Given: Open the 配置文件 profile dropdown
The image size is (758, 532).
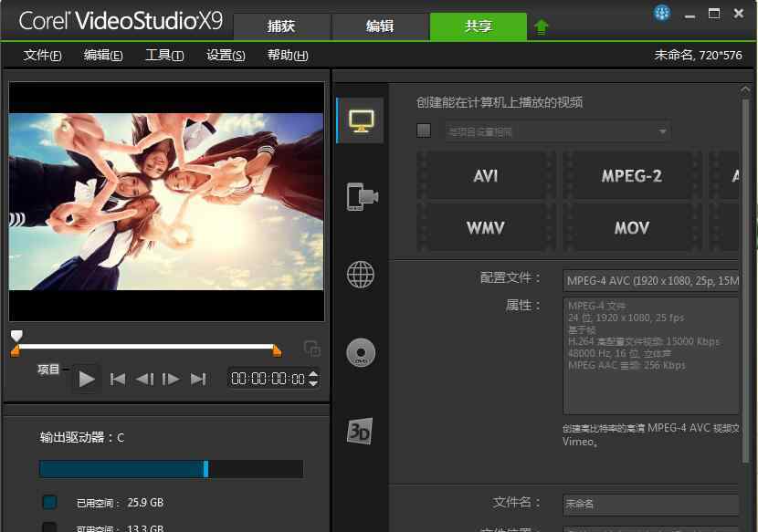Looking at the screenshot, I should (x=650, y=281).
